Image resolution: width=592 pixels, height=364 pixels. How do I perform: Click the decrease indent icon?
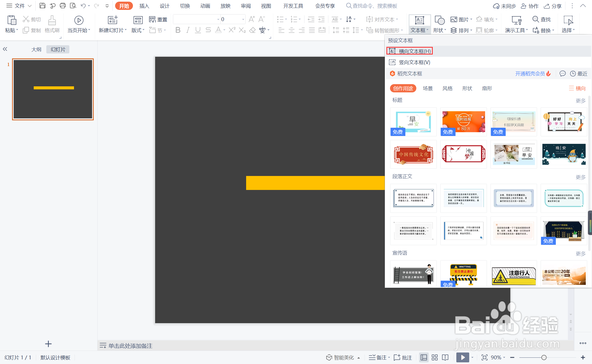tap(311, 19)
